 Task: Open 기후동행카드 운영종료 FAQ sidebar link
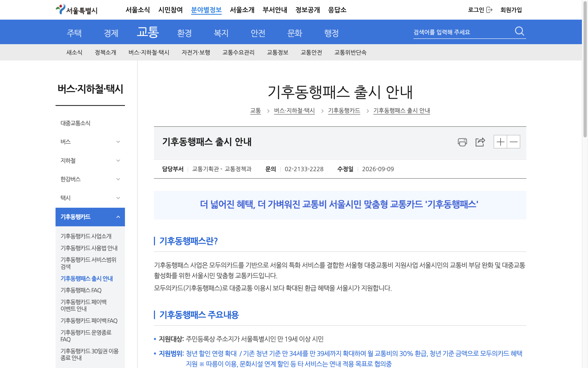pyautogui.click(x=86, y=336)
